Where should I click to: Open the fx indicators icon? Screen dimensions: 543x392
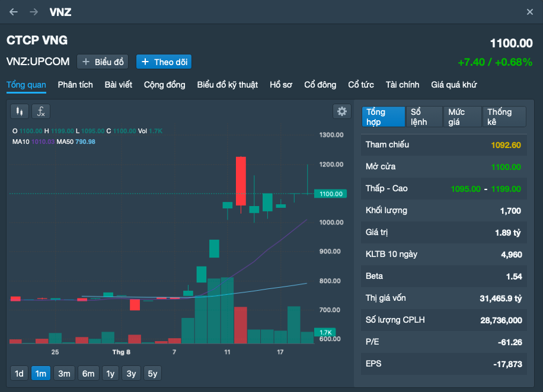(x=41, y=111)
